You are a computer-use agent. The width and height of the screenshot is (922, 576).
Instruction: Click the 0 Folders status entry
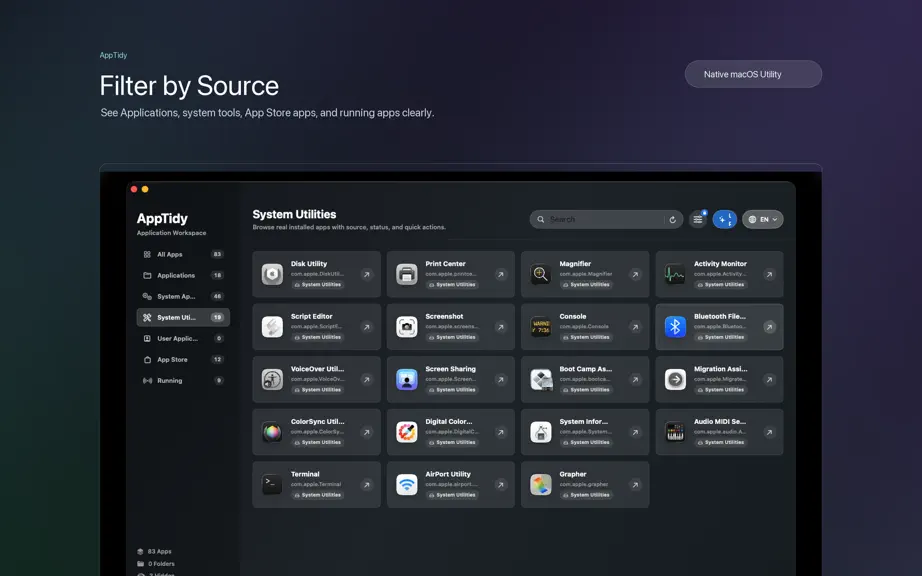pos(156,564)
